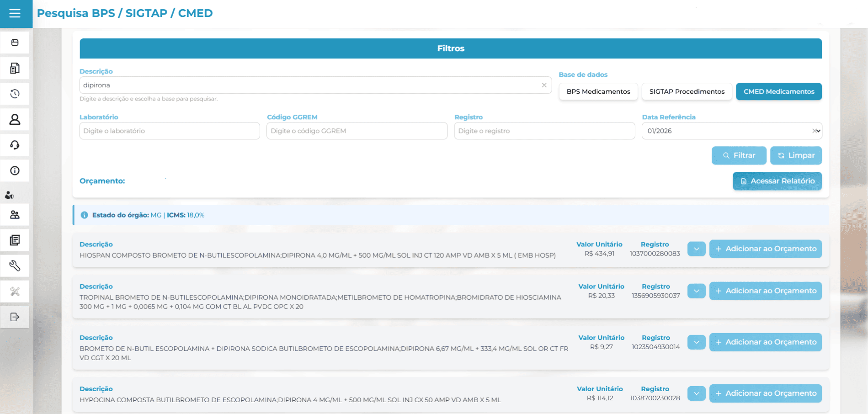Viewport: 868px width, 414px height.
Task: Open the user profile sidebar icon
Action: point(15,119)
